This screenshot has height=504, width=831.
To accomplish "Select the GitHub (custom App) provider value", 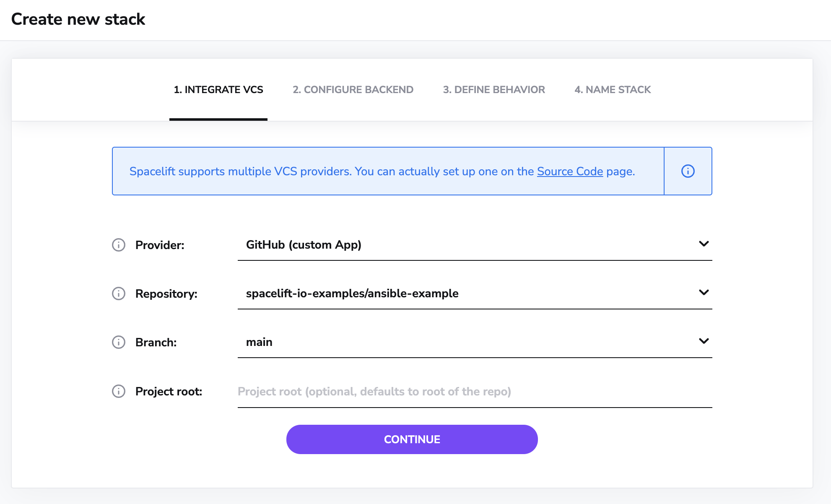I will [304, 244].
